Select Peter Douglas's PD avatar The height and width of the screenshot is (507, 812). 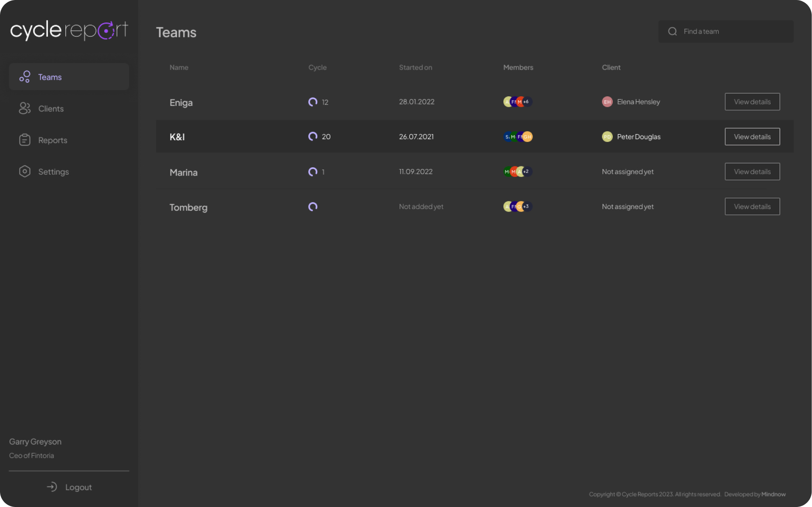pyautogui.click(x=607, y=136)
